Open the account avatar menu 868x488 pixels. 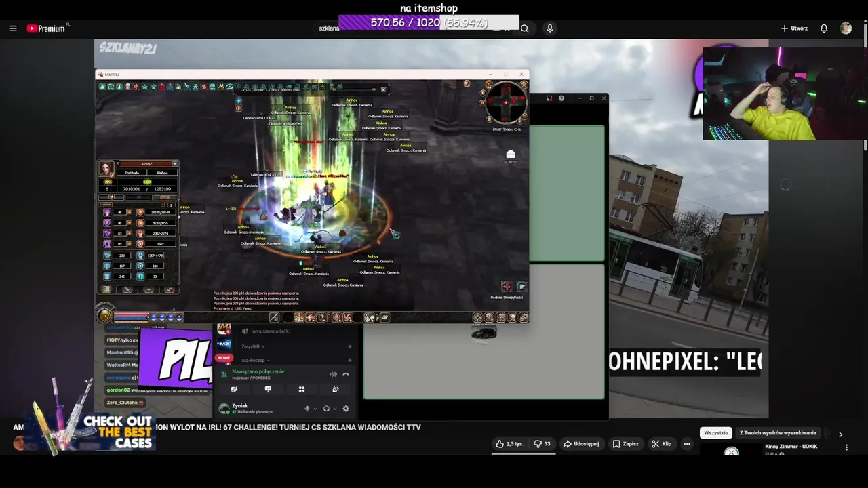coord(846,28)
